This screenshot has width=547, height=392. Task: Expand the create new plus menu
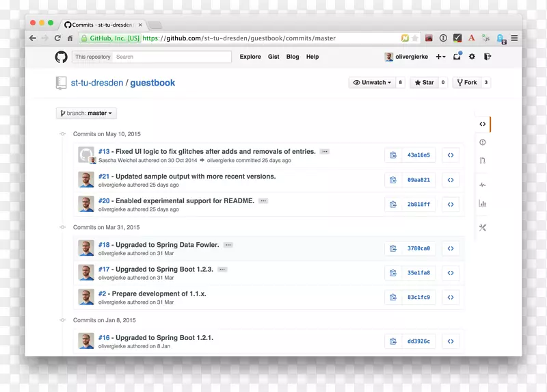[440, 57]
